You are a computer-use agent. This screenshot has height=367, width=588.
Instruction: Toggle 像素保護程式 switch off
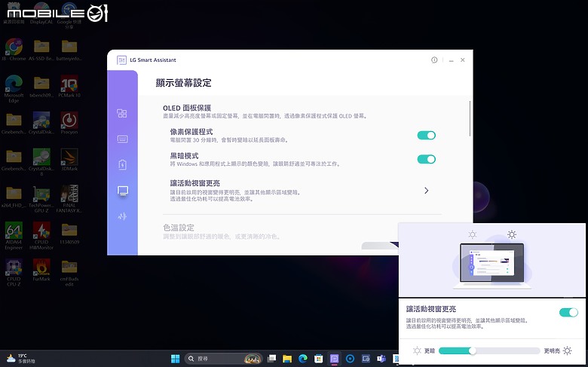click(x=427, y=136)
